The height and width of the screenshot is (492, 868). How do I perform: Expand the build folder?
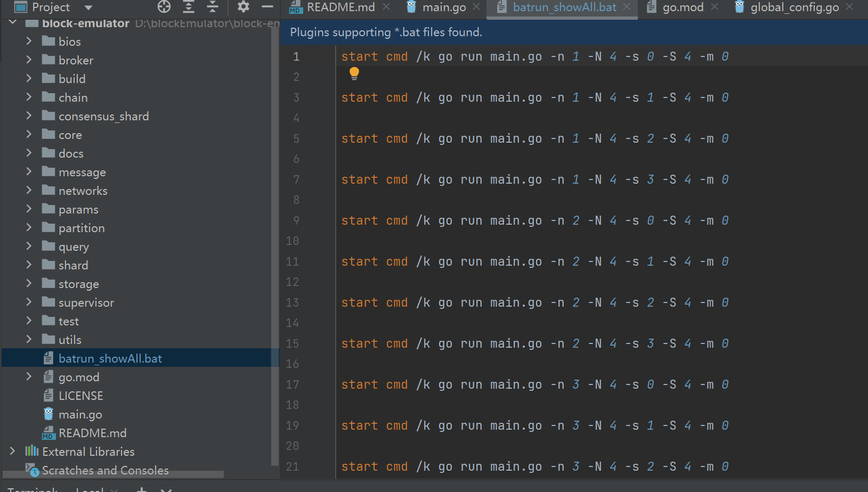[29, 78]
